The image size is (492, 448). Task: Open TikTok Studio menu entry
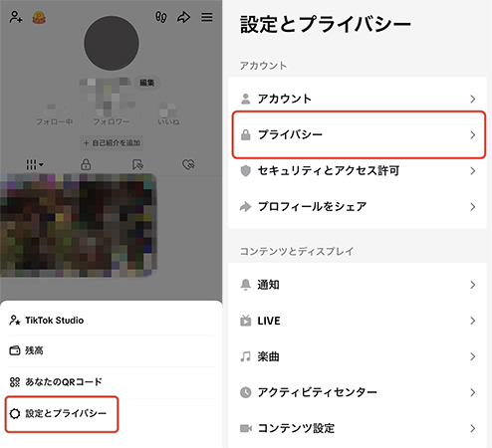click(x=112, y=321)
